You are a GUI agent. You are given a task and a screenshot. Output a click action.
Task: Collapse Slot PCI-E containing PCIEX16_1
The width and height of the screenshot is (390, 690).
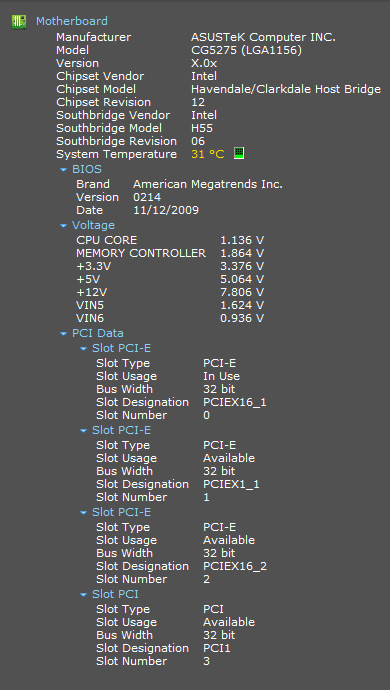coord(84,349)
